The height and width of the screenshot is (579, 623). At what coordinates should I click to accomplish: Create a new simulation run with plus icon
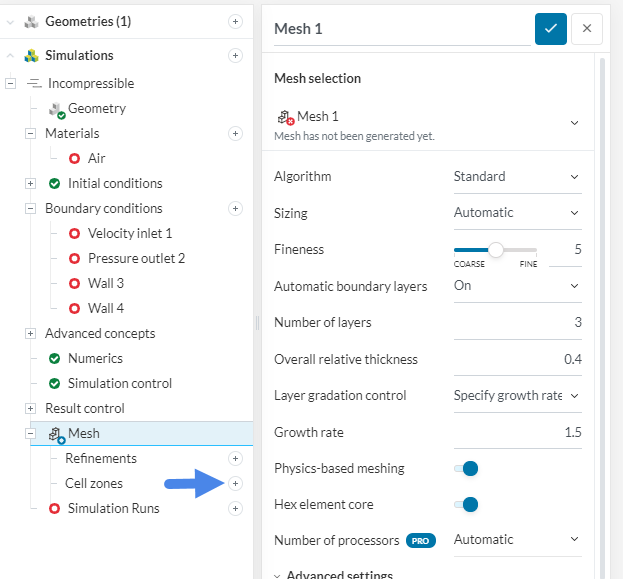(235, 508)
